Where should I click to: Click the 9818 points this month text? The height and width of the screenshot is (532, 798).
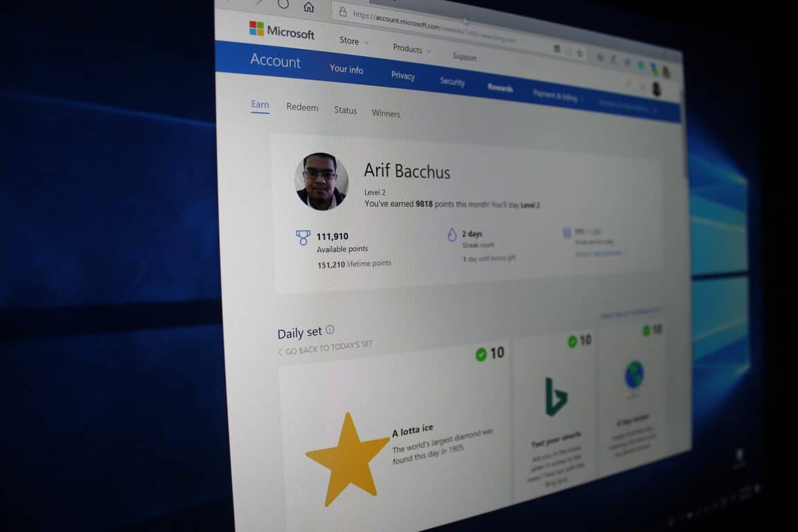pos(452,204)
